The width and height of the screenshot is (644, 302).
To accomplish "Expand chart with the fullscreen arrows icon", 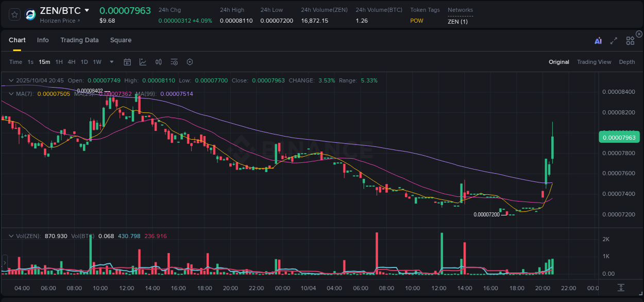I will [x=614, y=40].
